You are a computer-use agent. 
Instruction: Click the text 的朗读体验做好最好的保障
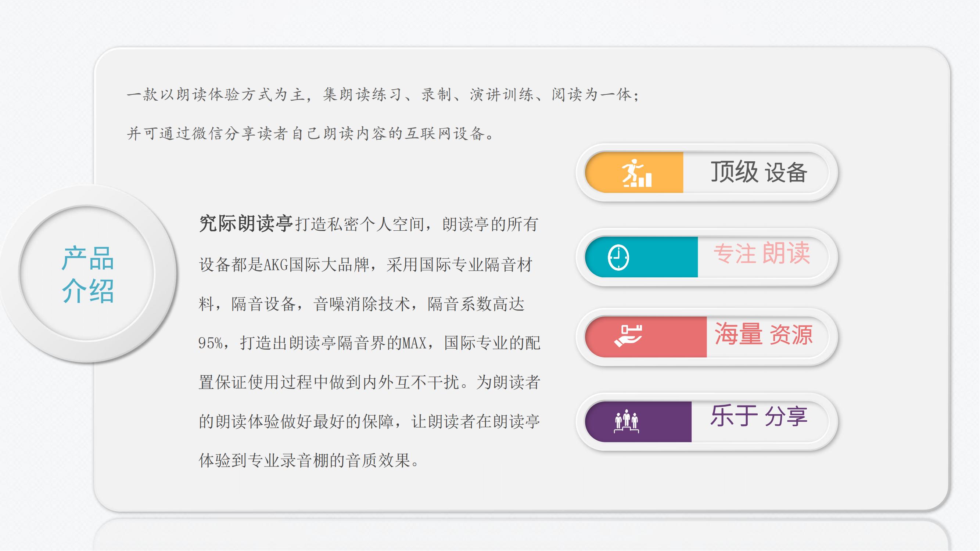click(x=297, y=422)
